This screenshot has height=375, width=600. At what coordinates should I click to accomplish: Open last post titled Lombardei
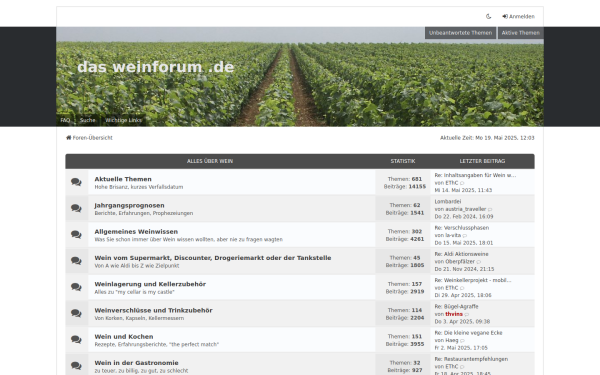[448, 202]
